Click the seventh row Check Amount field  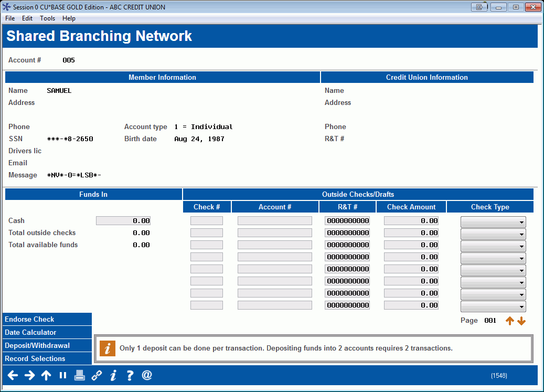411,293
